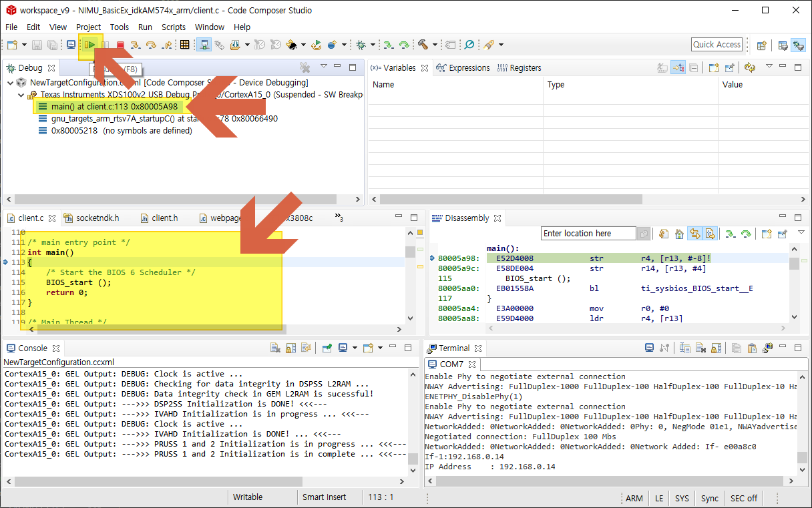812x508 pixels.
Task: Open the dropdown arrow beside New icon
Action: 24,45
